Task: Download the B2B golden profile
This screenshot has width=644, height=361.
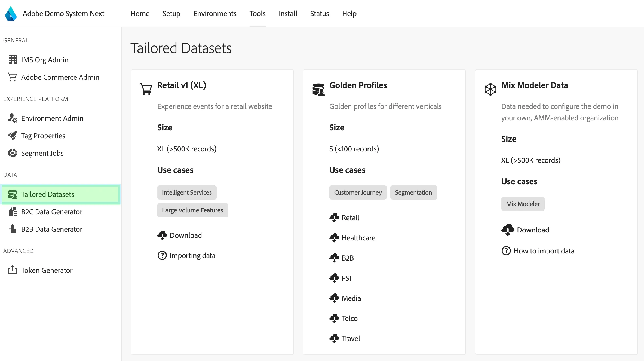Action: [x=342, y=258]
